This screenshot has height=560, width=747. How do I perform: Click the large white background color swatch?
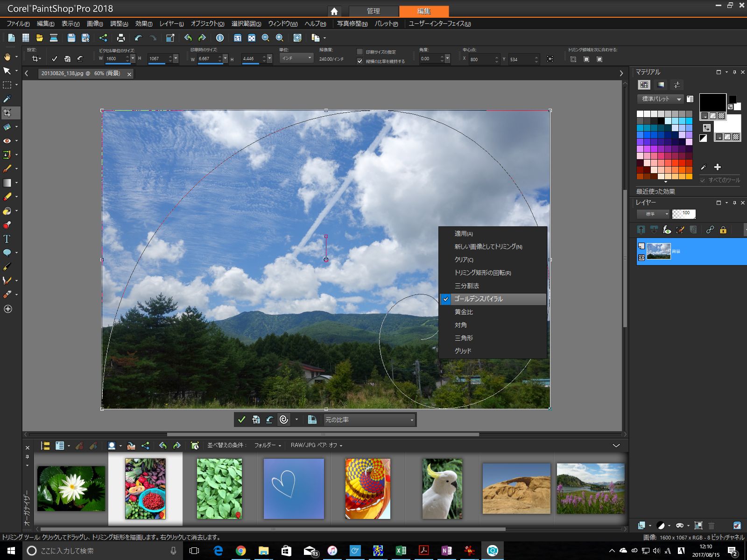click(728, 124)
